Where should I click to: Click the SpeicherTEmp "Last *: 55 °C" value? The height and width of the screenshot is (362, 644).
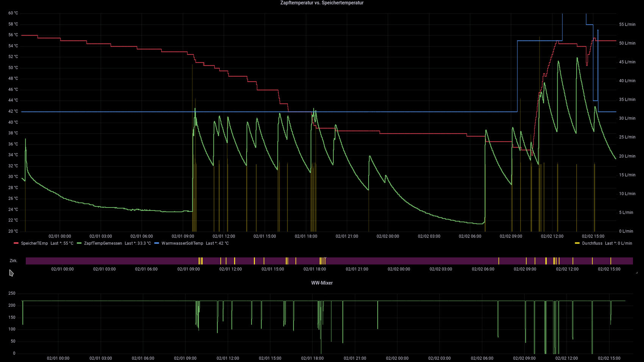62,243
